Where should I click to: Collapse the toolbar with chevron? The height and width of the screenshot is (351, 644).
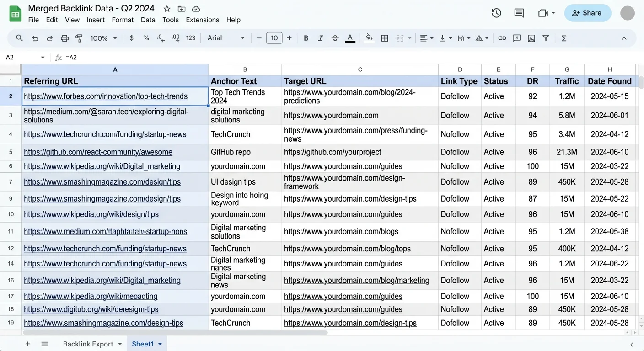624,38
